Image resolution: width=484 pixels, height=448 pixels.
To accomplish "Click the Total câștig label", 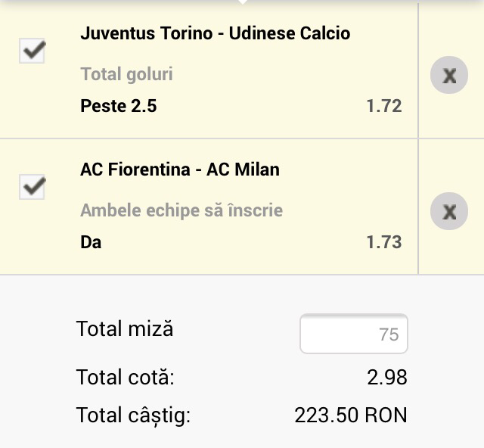I will (133, 415).
